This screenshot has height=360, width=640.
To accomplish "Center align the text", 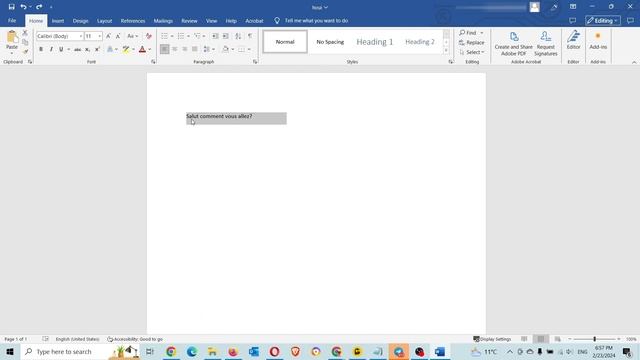I will point(175,49).
